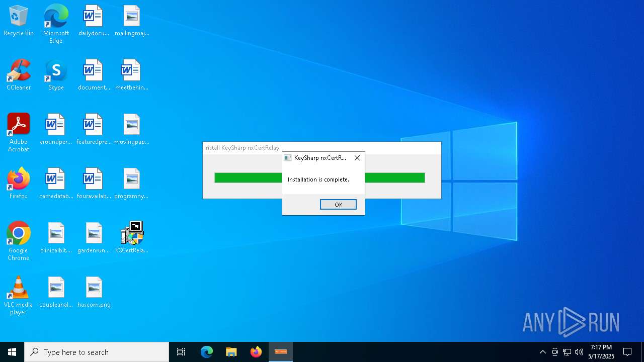Open the Windows Start menu
The image size is (644, 362).
(12, 352)
